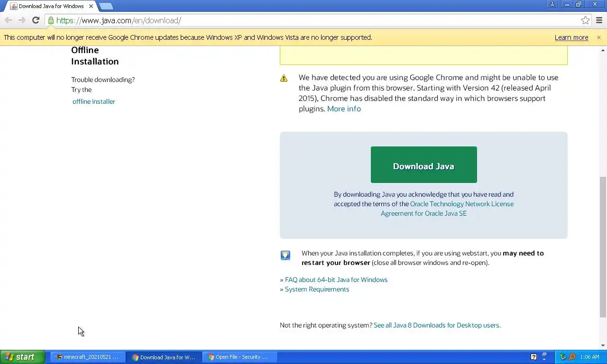Screen dimensions: 607x364
Task: Click the 'may need to restart your browser' text
Action: [423, 258]
